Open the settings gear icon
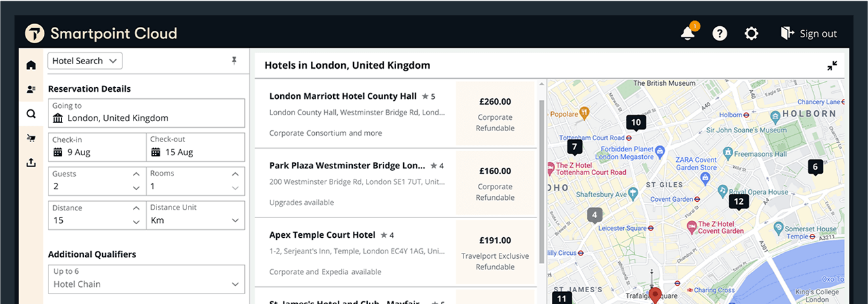This screenshot has width=868, height=304. [x=751, y=33]
